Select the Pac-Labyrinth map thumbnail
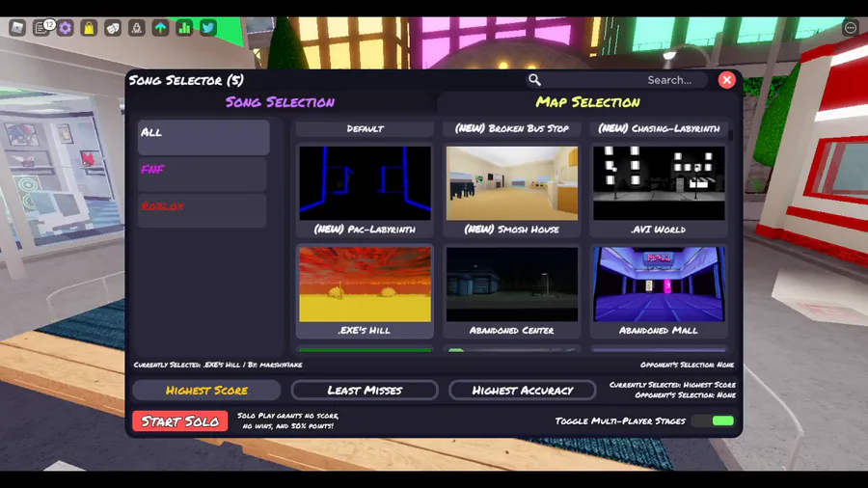Screen dimensions: 868x488 pos(365,183)
